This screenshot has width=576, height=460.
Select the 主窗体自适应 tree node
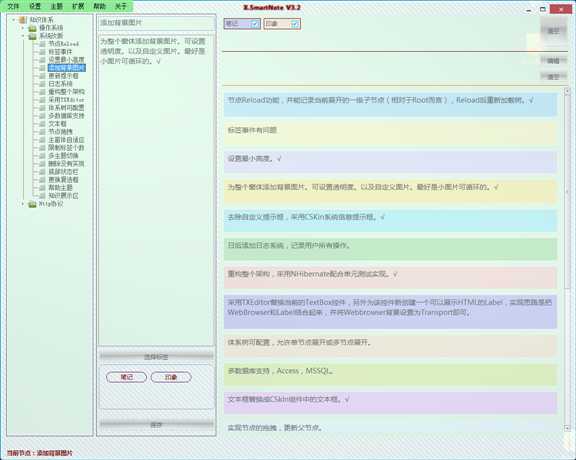pyautogui.click(x=66, y=140)
